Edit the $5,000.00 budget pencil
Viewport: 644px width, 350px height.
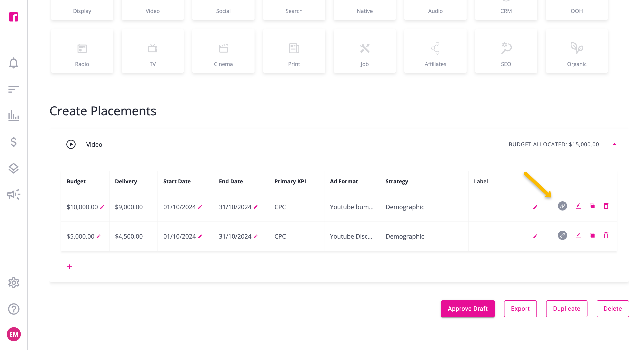[99, 236]
